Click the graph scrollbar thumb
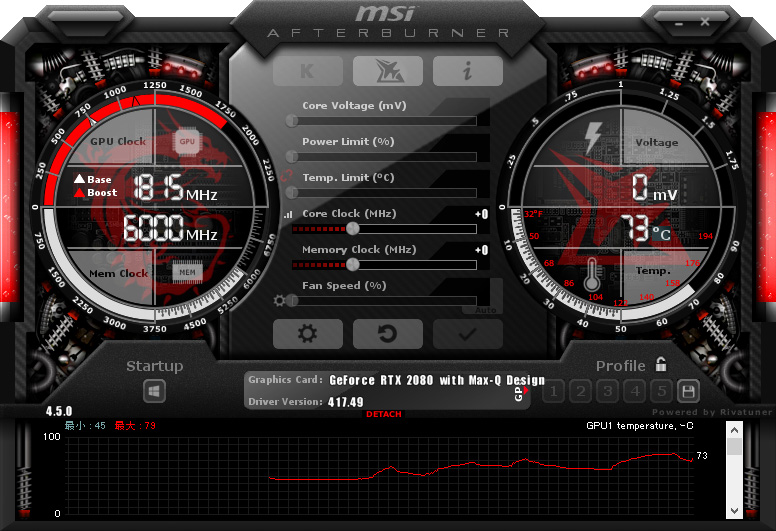This screenshot has width=776, height=531. click(x=734, y=446)
